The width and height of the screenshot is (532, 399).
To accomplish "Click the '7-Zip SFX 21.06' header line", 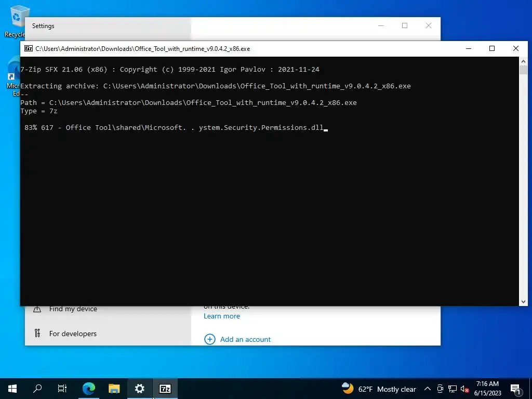I will [x=170, y=69].
